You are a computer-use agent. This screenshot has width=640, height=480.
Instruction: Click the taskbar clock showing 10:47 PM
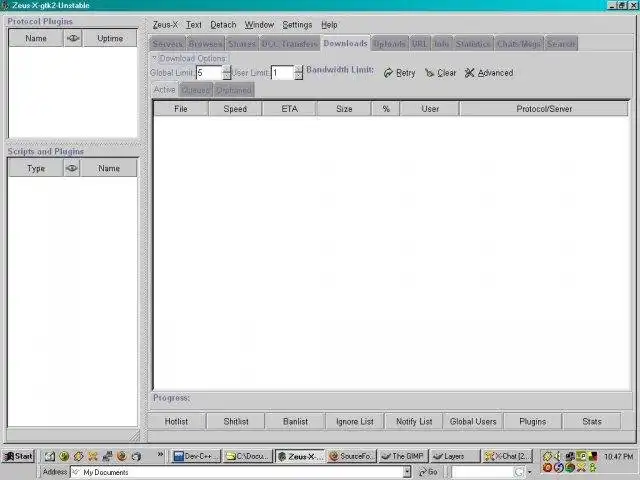click(x=618, y=456)
